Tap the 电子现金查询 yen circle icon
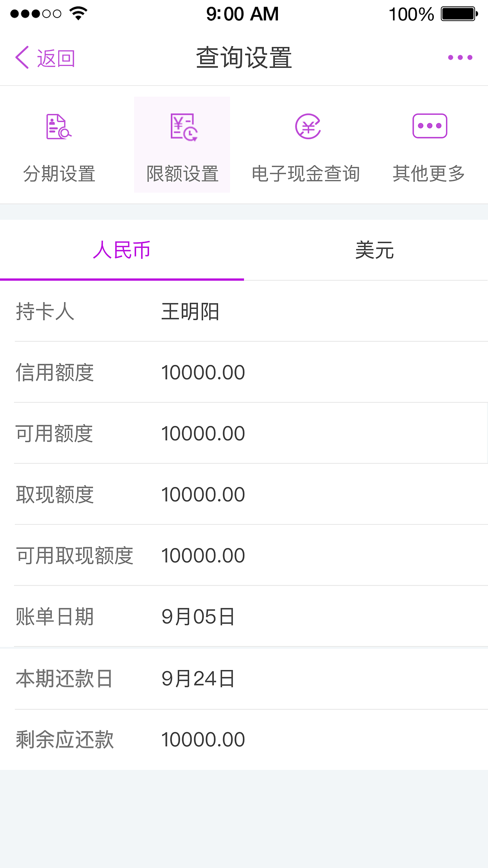The width and height of the screenshot is (488, 868). click(x=308, y=126)
